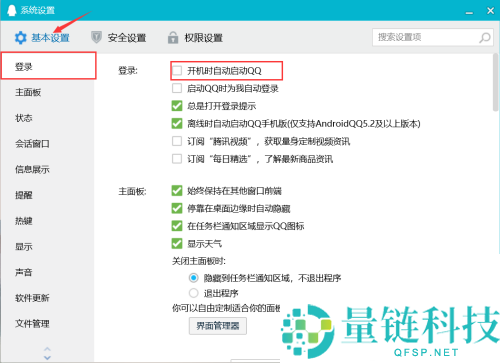Check 订阅“每日精选” option

[177, 159]
